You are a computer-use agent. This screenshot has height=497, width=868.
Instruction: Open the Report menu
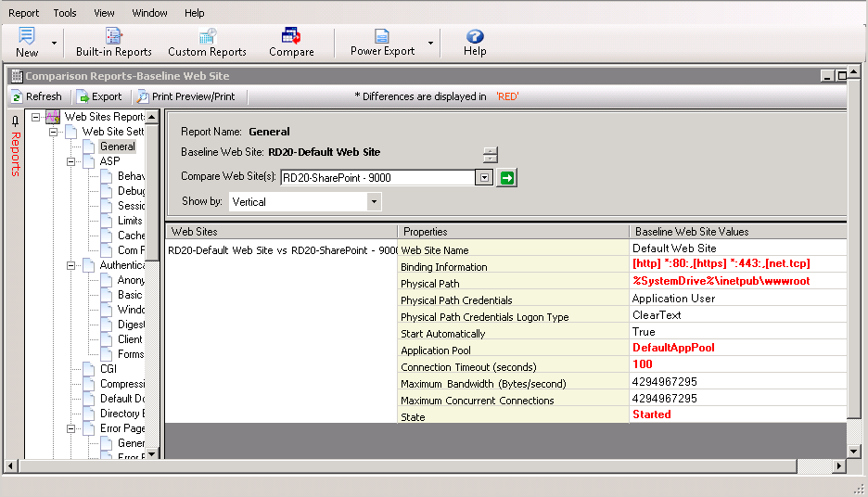click(x=23, y=13)
